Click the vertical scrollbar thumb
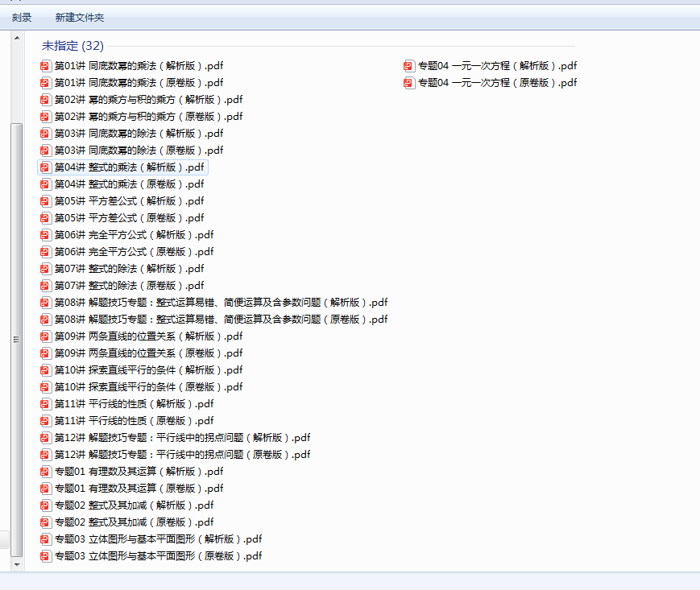Image resolution: width=700 pixels, height=590 pixels. pos(17,340)
